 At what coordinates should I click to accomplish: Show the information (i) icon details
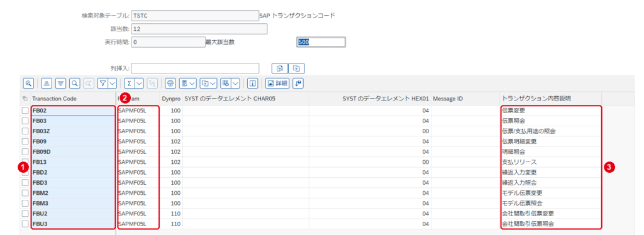(x=253, y=83)
